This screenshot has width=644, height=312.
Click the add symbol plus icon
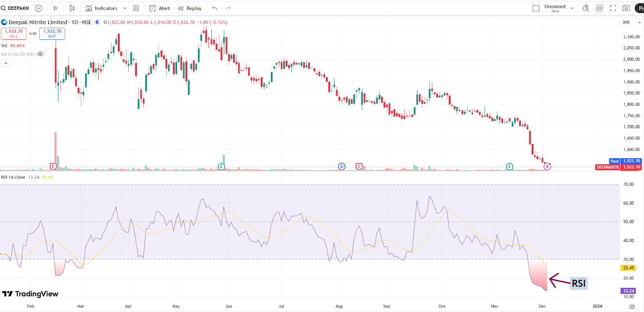point(39,8)
